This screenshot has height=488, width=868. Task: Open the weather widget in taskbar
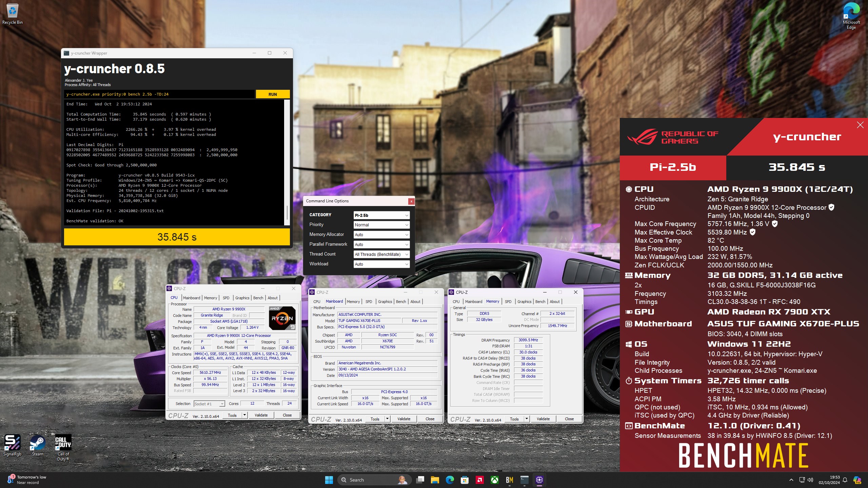pyautogui.click(x=26, y=480)
